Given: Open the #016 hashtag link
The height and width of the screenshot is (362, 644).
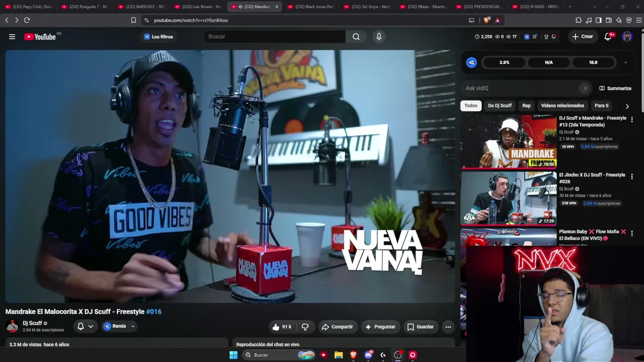Looking at the screenshot, I should [153, 312].
